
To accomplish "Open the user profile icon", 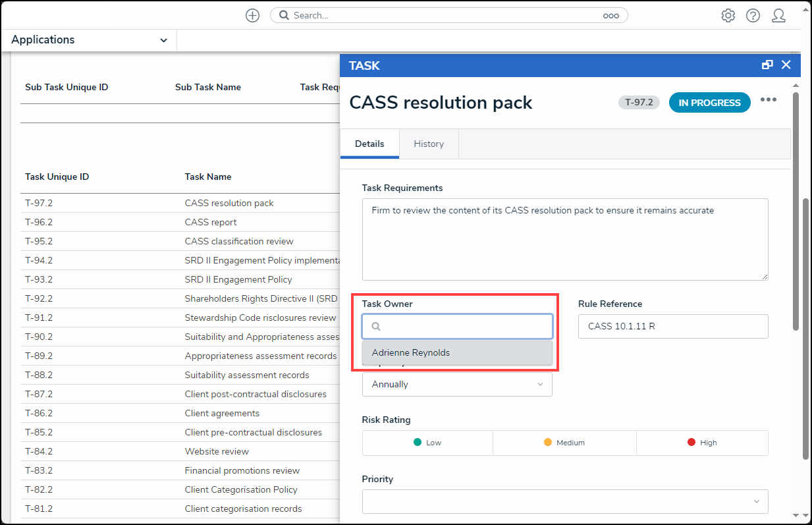I will tap(778, 16).
